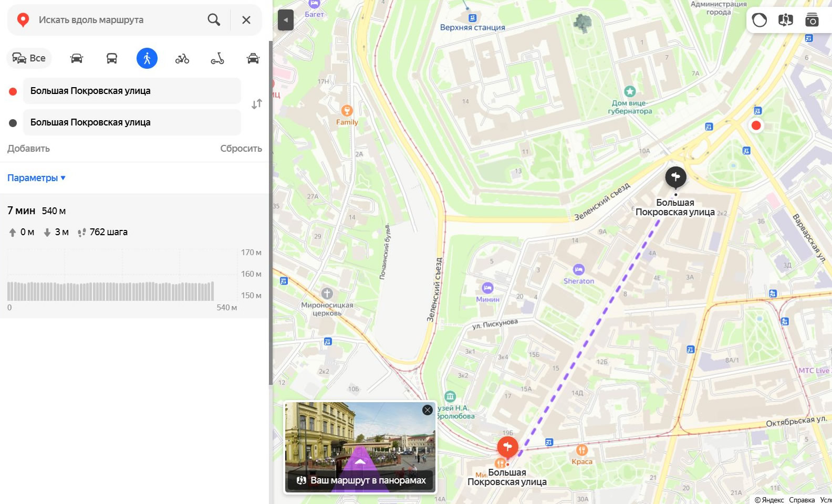Expand the Параметры options
The width and height of the screenshot is (832, 504).
tap(36, 178)
